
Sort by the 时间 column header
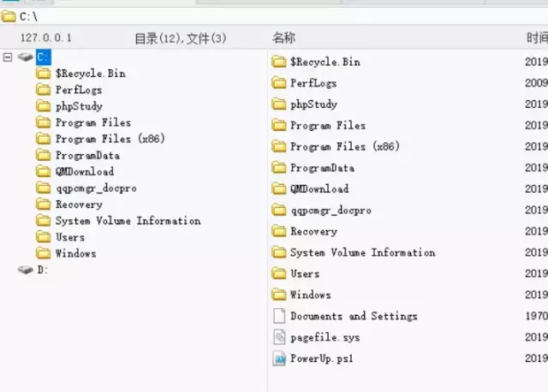(537, 38)
